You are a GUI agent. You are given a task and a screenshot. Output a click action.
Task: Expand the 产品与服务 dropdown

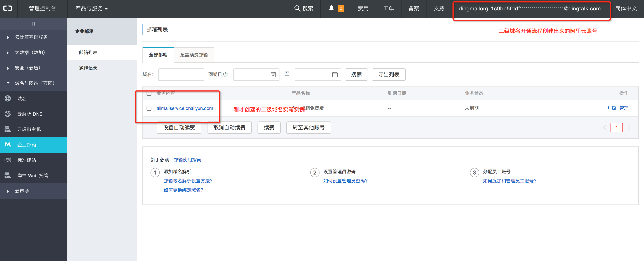91,8
